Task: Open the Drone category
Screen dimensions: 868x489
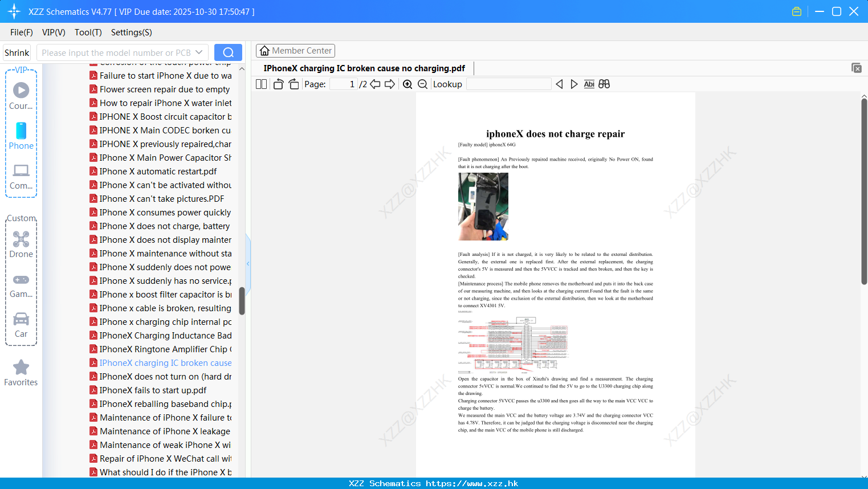Action: pyautogui.click(x=21, y=244)
